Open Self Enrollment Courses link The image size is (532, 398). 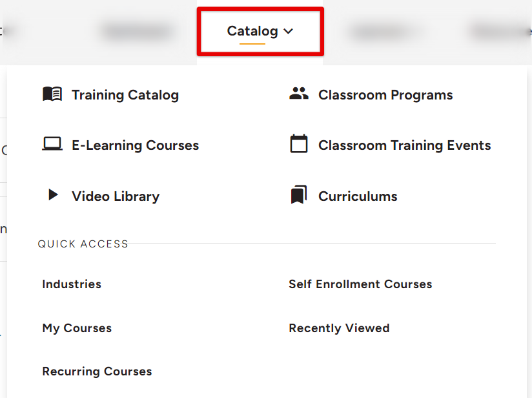coord(360,284)
